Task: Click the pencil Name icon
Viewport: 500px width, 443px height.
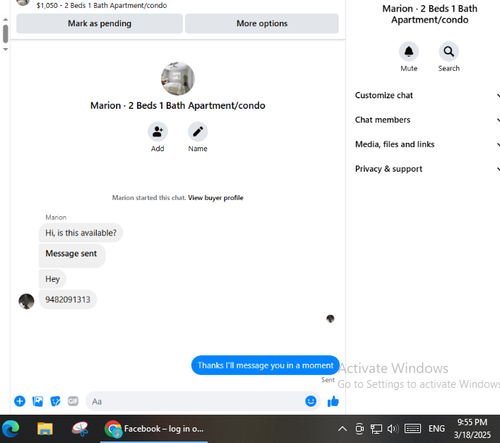Action: point(198,132)
